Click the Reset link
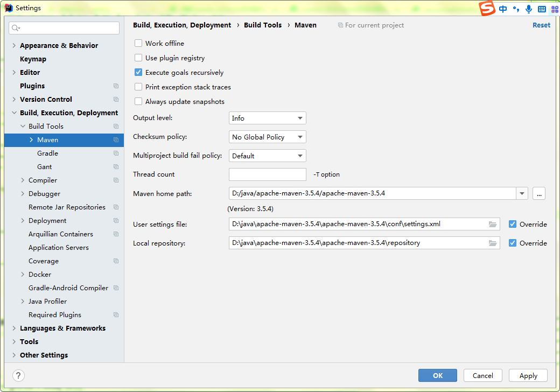 click(542, 25)
